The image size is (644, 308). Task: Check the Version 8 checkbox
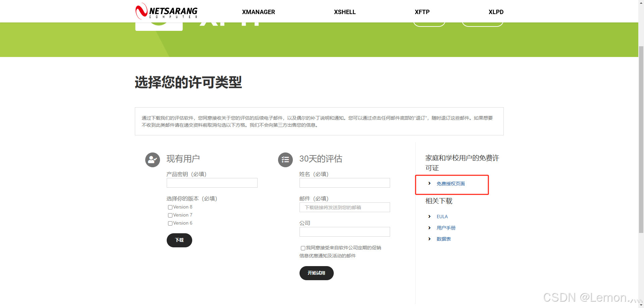[x=170, y=207]
